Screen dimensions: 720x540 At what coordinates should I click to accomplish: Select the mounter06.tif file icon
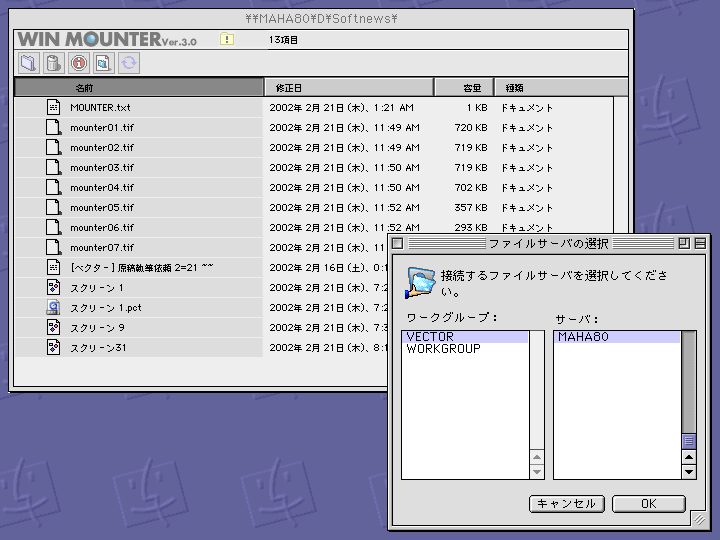(x=53, y=227)
